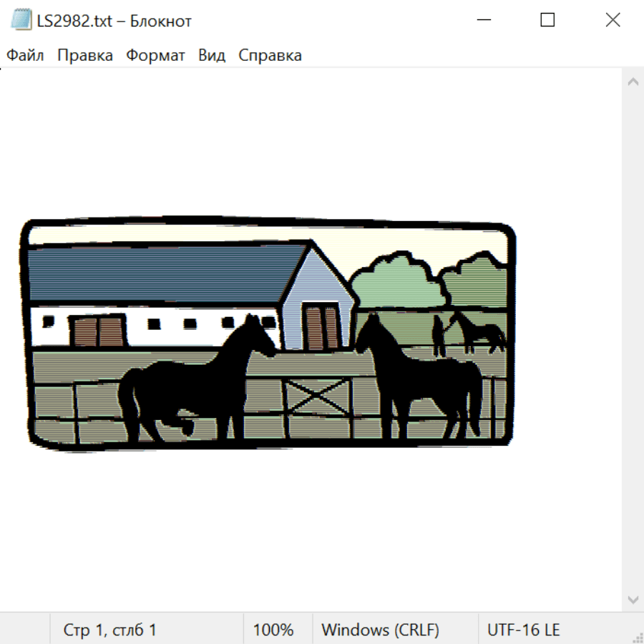Open the Справка menu

[270, 55]
